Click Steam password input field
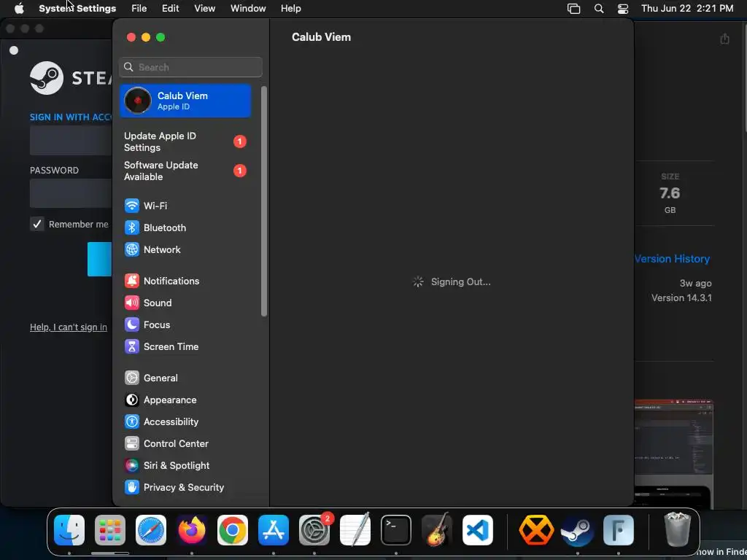Screen dimensions: 747x560 click(71, 192)
